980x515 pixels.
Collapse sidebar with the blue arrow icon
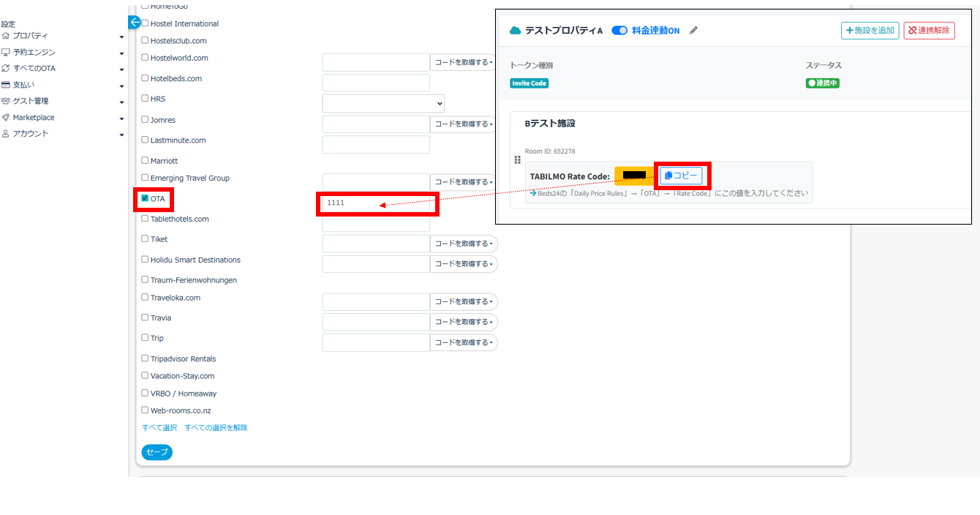coord(134,23)
